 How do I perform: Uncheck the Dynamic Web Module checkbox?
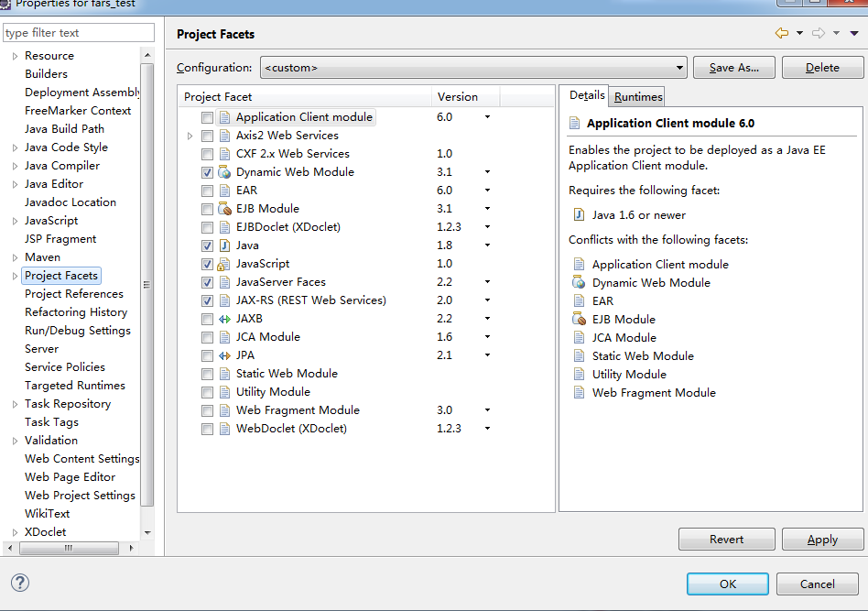pos(207,172)
